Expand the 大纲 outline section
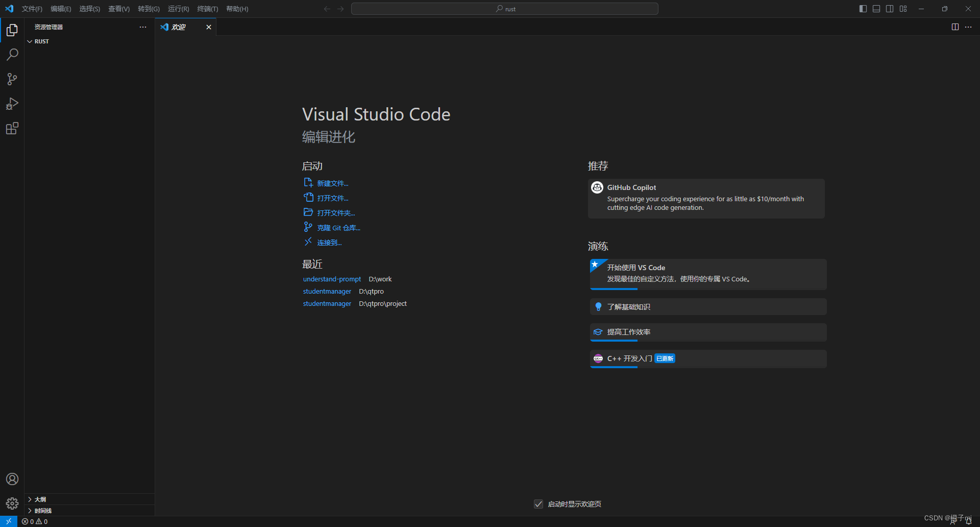 coord(89,499)
